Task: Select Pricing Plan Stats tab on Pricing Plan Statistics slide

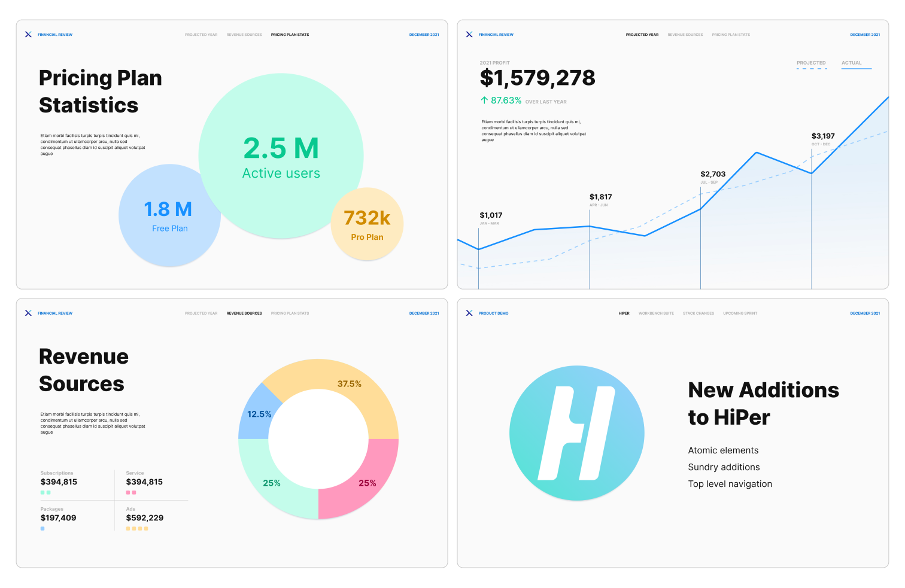Action: 290,35
